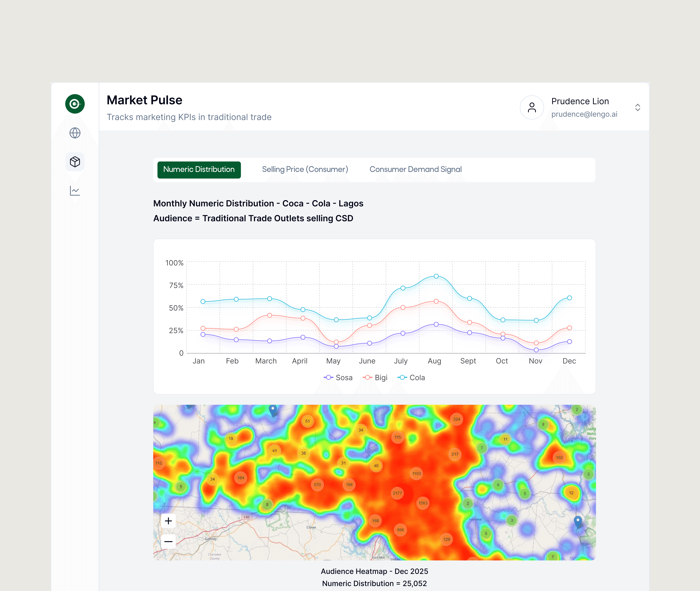Switch to Consumer Demand Signal tab

(415, 170)
